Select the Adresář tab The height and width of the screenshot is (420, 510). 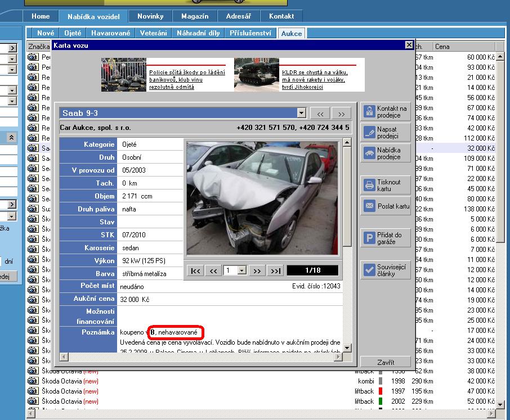pyautogui.click(x=239, y=16)
